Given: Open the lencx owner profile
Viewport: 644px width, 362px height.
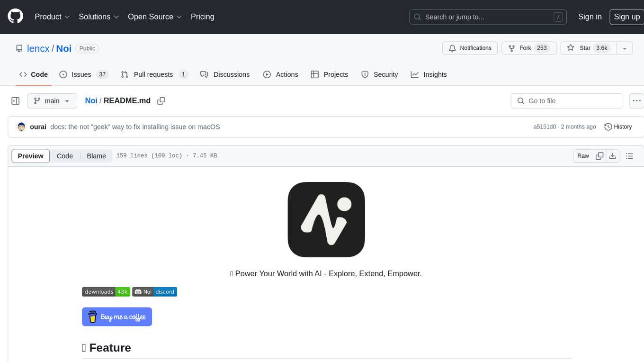Looking at the screenshot, I should tap(38, 48).
